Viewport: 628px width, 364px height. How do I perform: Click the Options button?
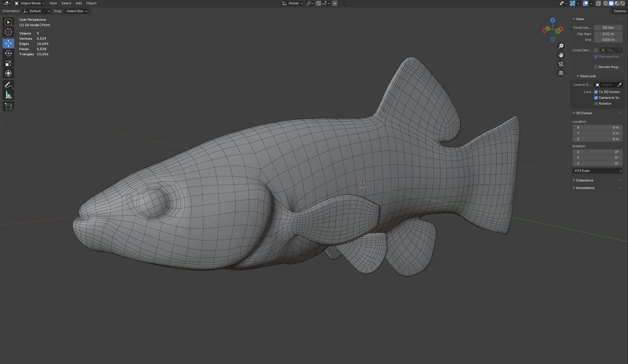[x=620, y=11]
